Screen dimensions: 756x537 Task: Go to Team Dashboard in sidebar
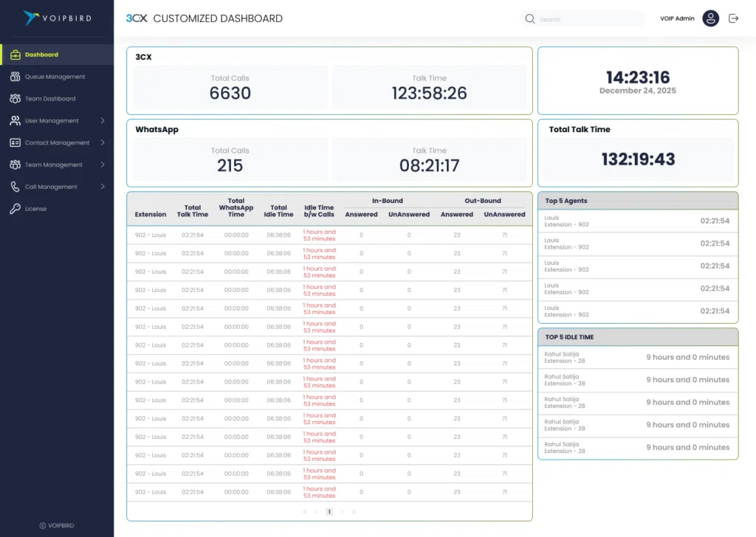50,99
